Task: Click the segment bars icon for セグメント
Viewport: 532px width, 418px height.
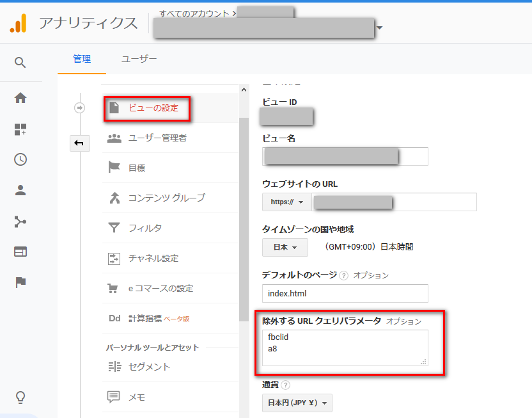Action: (x=114, y=367)
